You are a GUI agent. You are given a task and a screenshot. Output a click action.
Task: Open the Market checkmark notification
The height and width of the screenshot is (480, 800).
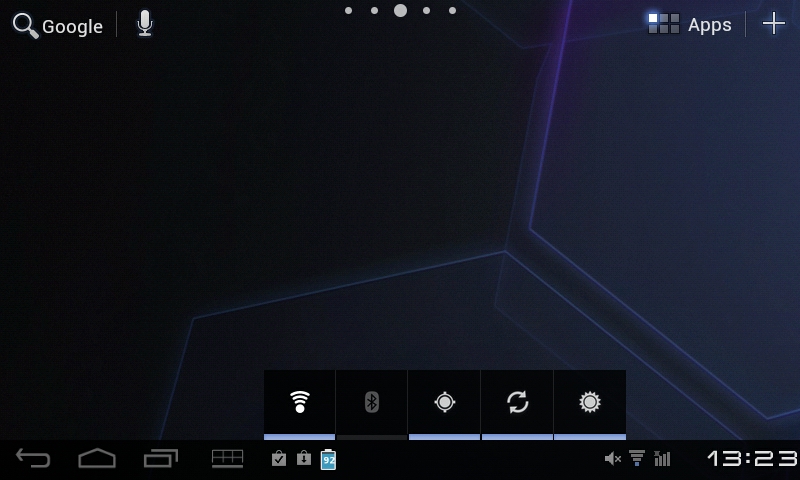click(x=279, y=459)
